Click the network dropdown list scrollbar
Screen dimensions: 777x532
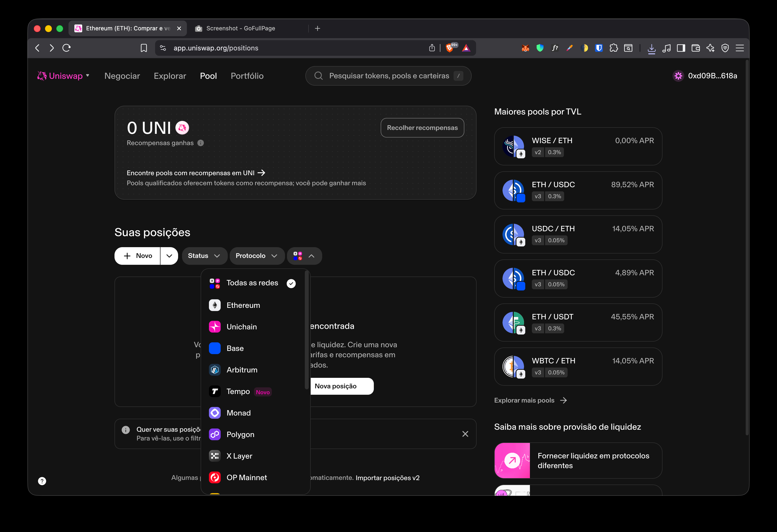(306, 330)
